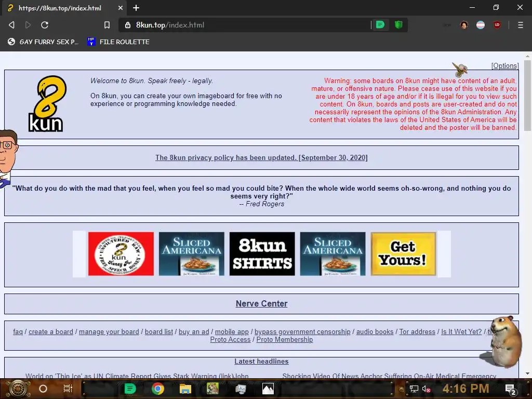Open the [Options] link

click(505, 66)
